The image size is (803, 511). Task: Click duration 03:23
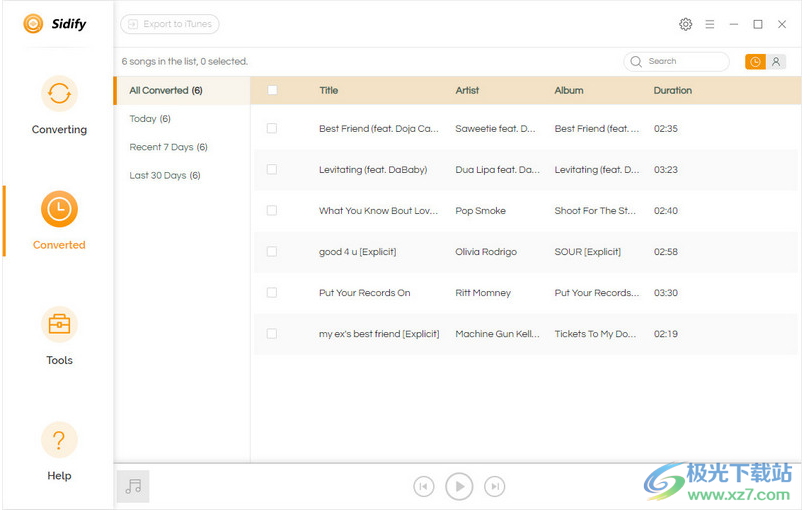tap(666, 169)
